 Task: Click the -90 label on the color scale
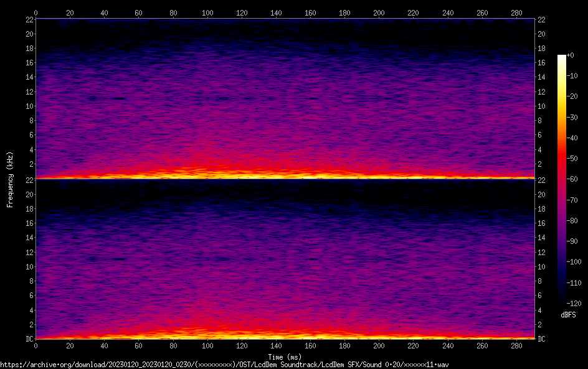click(x=573, y=240)
